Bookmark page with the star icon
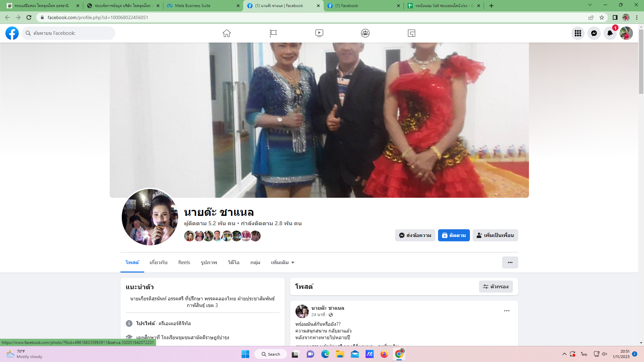Viewport: 644px width, 362px height. pyautogui.click(x=602, y=17)
